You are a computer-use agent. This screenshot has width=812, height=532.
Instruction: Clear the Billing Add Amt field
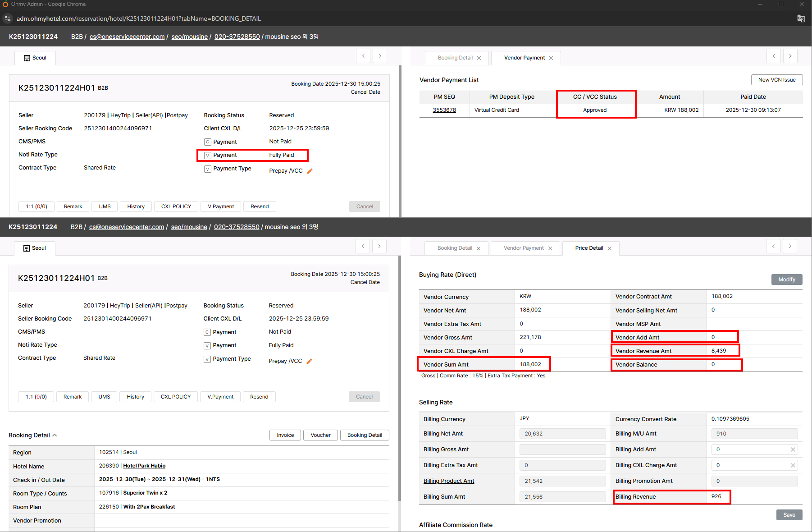[x=793, y=449]
